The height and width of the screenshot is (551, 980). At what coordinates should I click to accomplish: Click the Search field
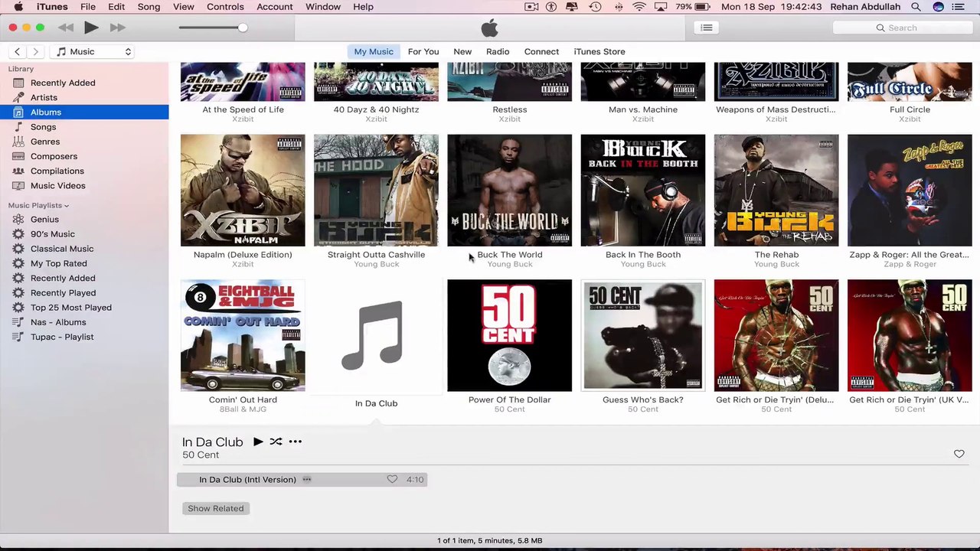coord(902,28)
